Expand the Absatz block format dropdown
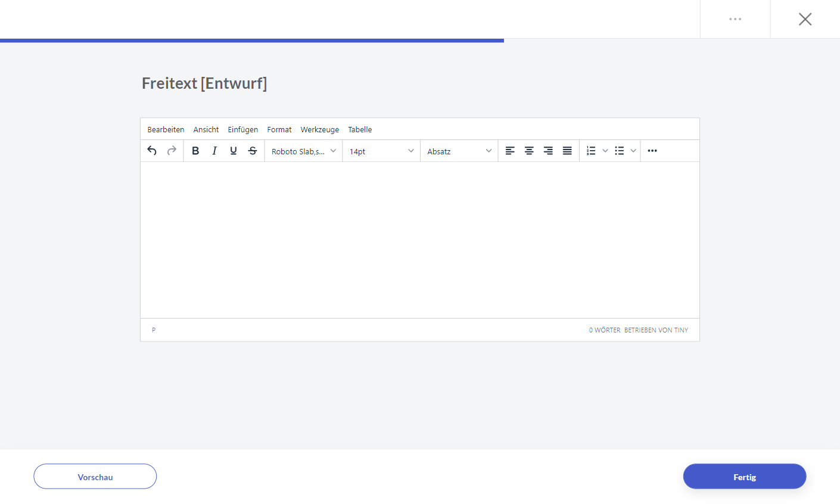The image size is (840, 504). (x=459, y=151)
